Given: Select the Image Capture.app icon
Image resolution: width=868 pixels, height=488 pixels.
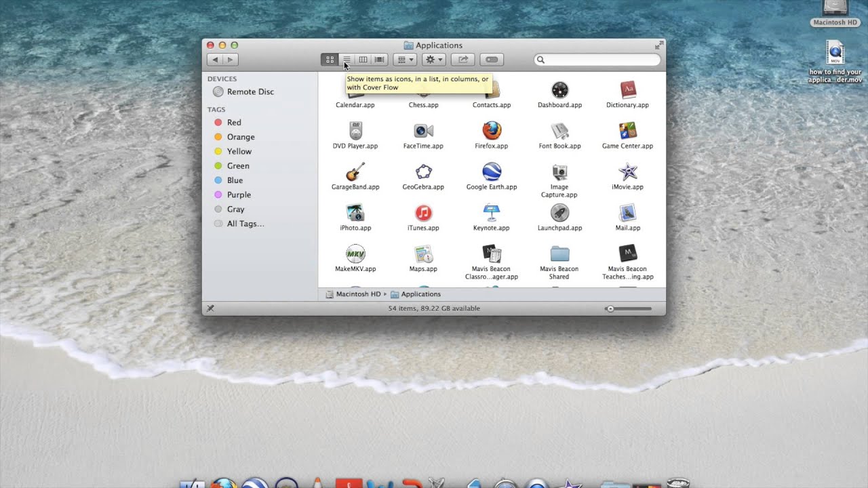Looking at the screenshot, I should (x=559, y=171).
